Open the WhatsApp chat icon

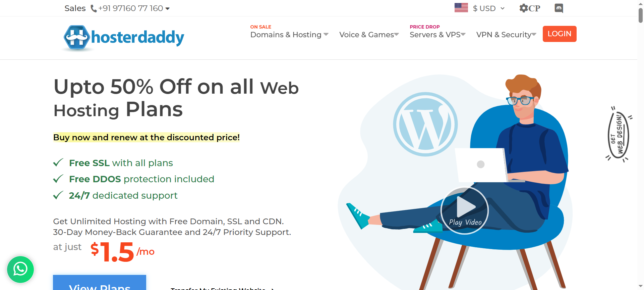(20, 269)
